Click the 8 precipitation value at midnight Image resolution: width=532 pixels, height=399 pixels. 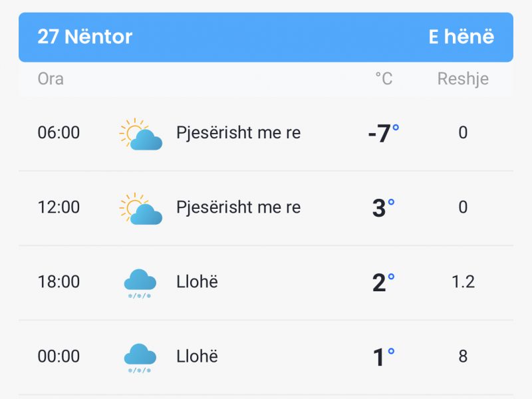click(463, 356)
